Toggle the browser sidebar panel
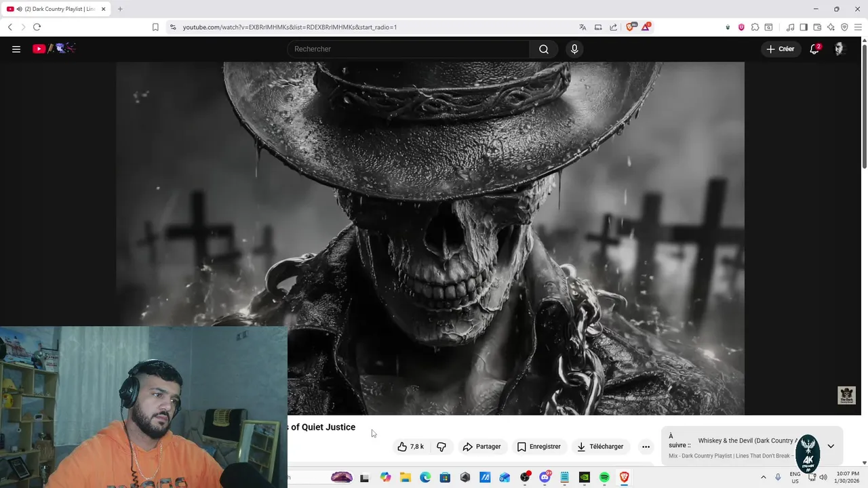868x488 pixels. [x=804, y=27]
